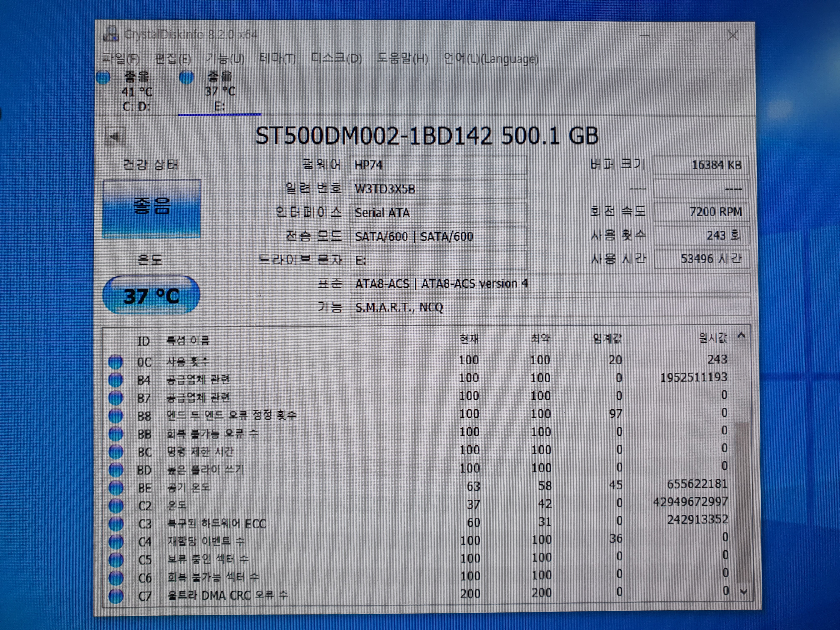Open the 디스크(D) menu
The image size is (840, 630).
(336, 59)
